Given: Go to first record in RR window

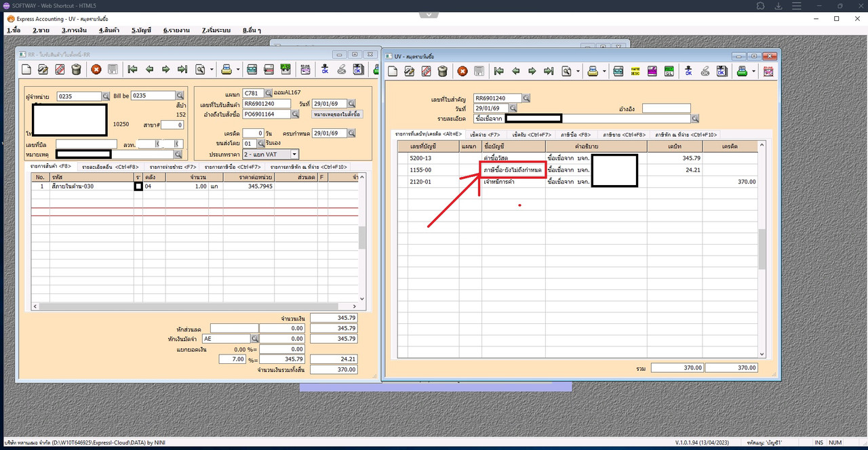Looking at the screenshot, I should tap(133, 69).
